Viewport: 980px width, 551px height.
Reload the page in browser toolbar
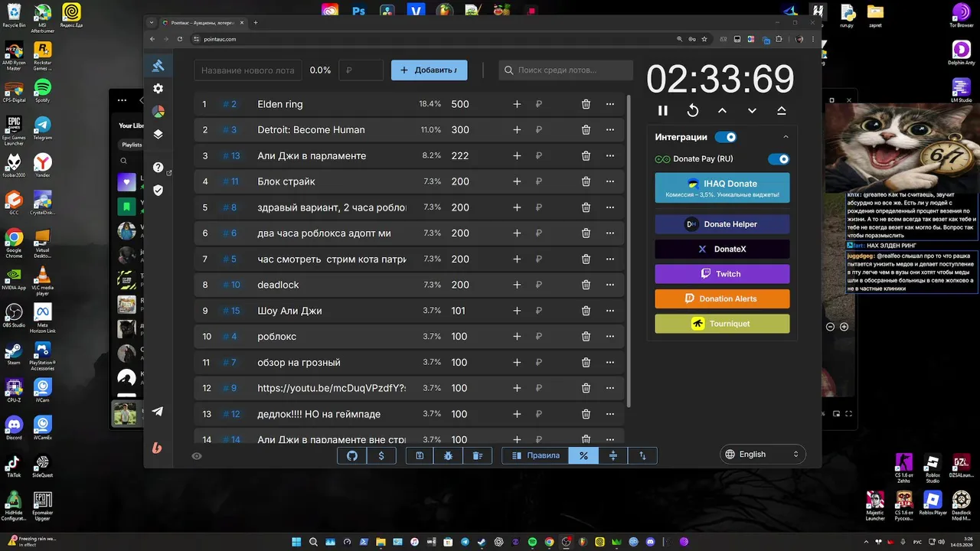point(181,39)
